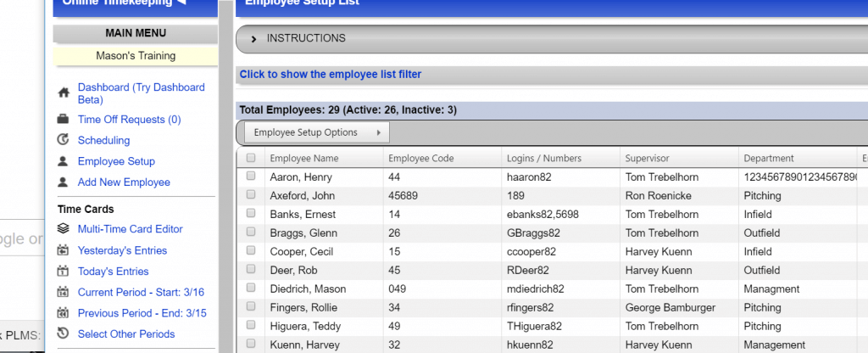This screenshot has height=353, width=868.
Task: Click employee code cell 45689
Action: pyautogui.click(x=403, y=196)
